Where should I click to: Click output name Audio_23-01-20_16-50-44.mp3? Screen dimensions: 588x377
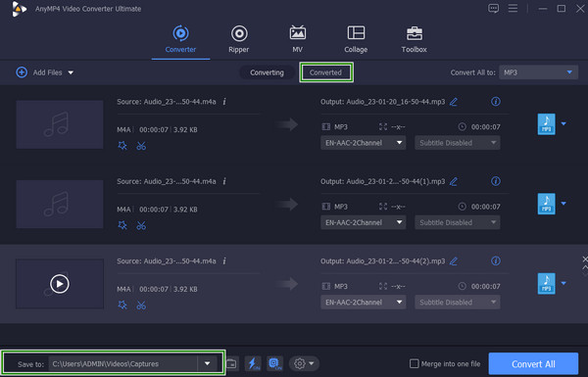tap(396, 102)
